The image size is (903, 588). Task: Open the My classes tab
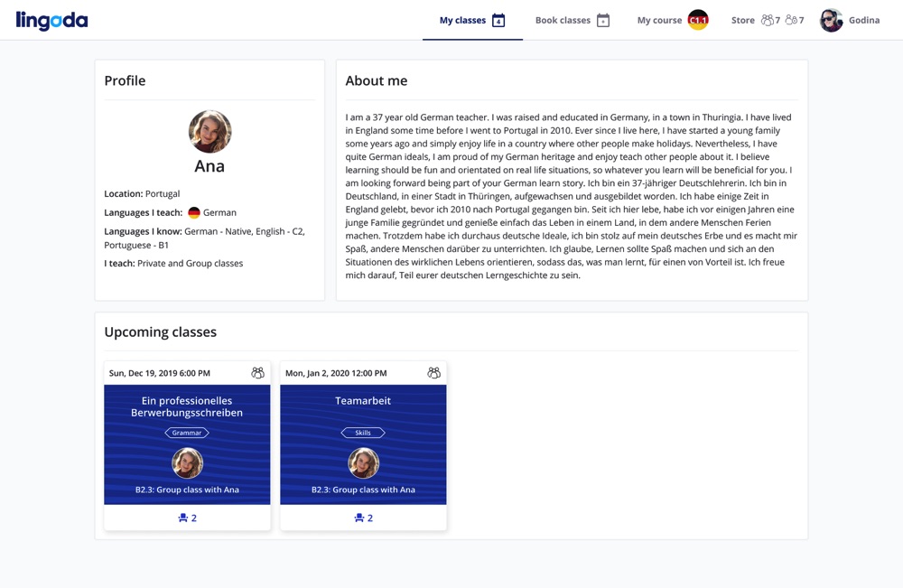472,20
